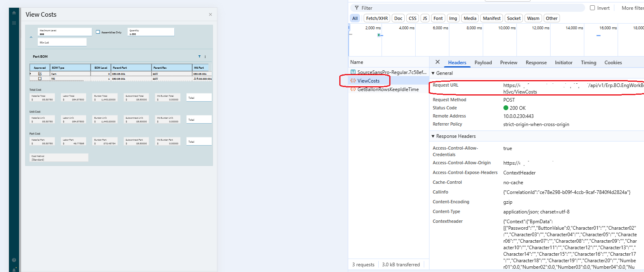Open the More filters dropdown
Image resolution: width=644 pixels, height=272 pixels.
(632, 8)
